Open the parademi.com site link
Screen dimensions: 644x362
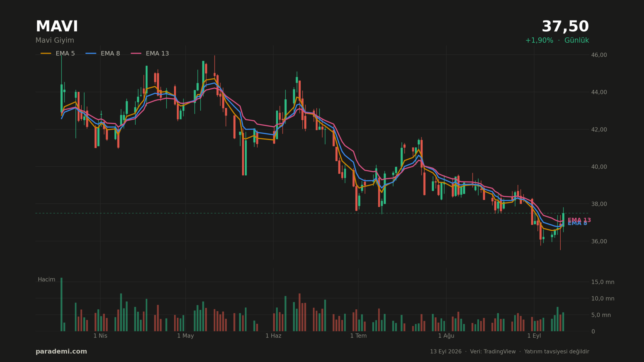61,352
